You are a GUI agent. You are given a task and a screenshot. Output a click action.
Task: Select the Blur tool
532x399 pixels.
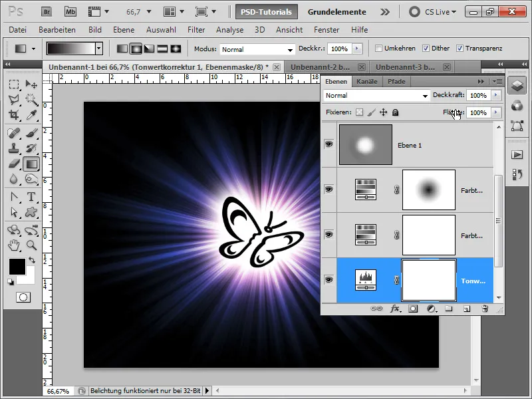click(14, 179)
